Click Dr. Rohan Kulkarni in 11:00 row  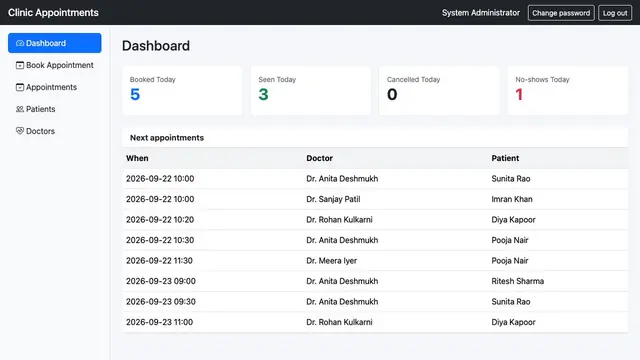339,322
